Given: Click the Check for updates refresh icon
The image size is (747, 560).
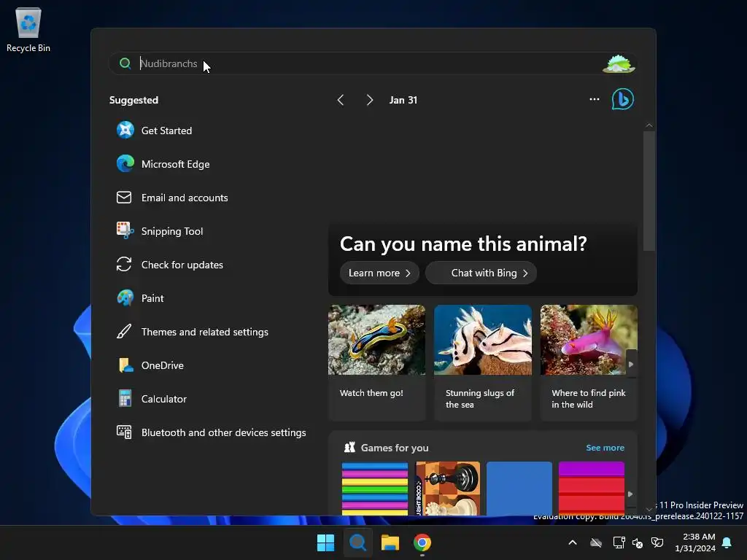Looking at the screenshot, I should click(124, 264).
